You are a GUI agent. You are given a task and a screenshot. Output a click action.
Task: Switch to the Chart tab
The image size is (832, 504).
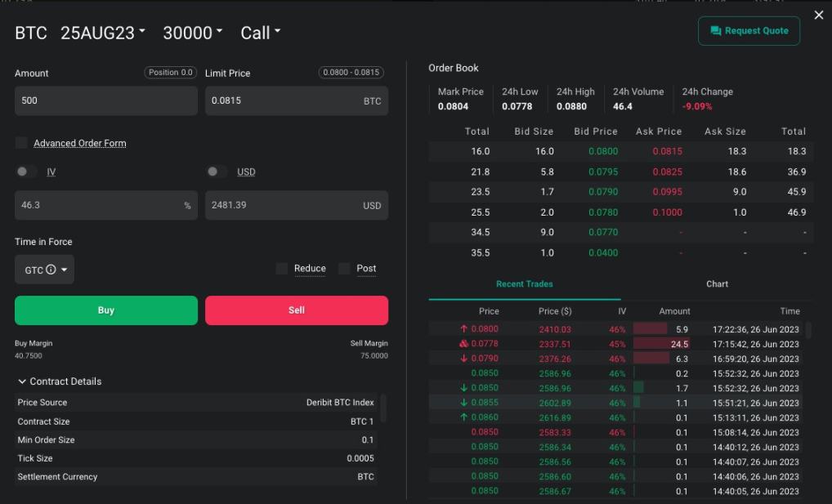(717, 283)
